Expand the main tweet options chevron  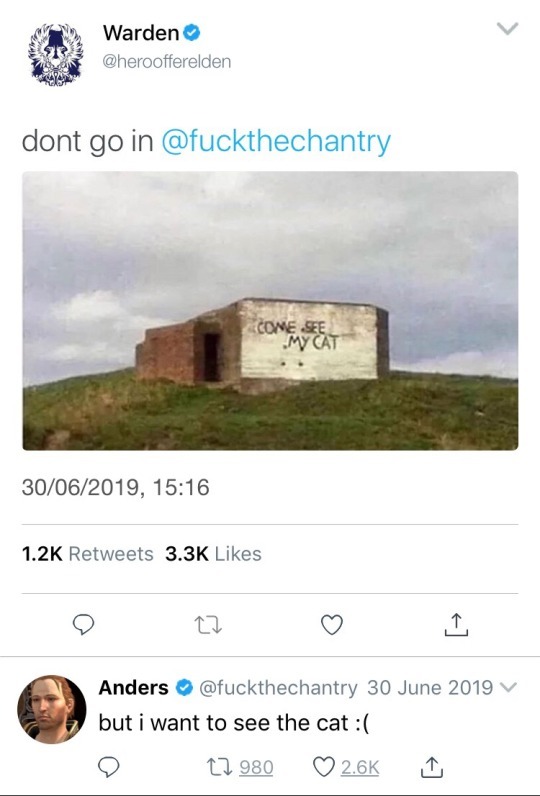(x=507, y=28)
